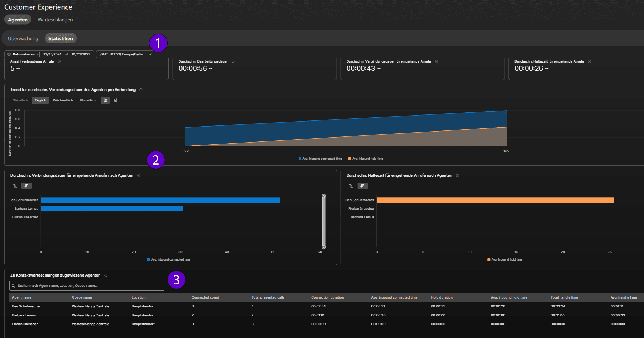Click the 00:00:56 Bearbeitungsdauer value
This screenshot has height=338, width=644.
tap(192, 69)
